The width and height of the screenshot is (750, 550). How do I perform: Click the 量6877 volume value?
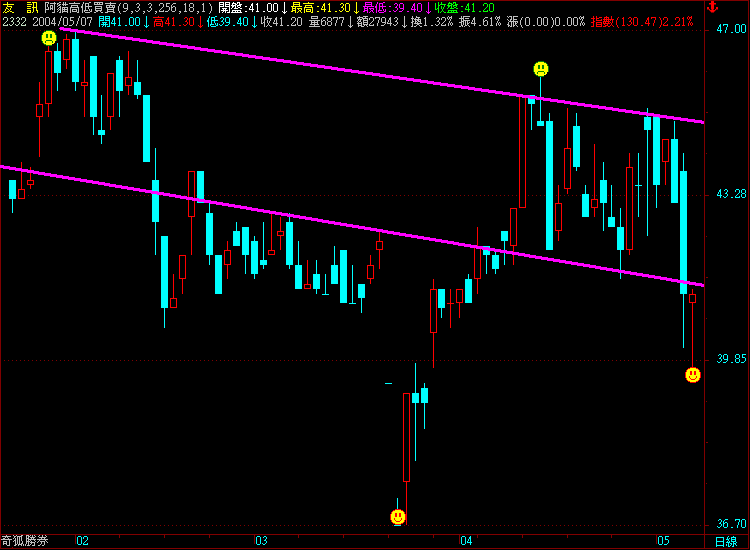click(326, 22)
